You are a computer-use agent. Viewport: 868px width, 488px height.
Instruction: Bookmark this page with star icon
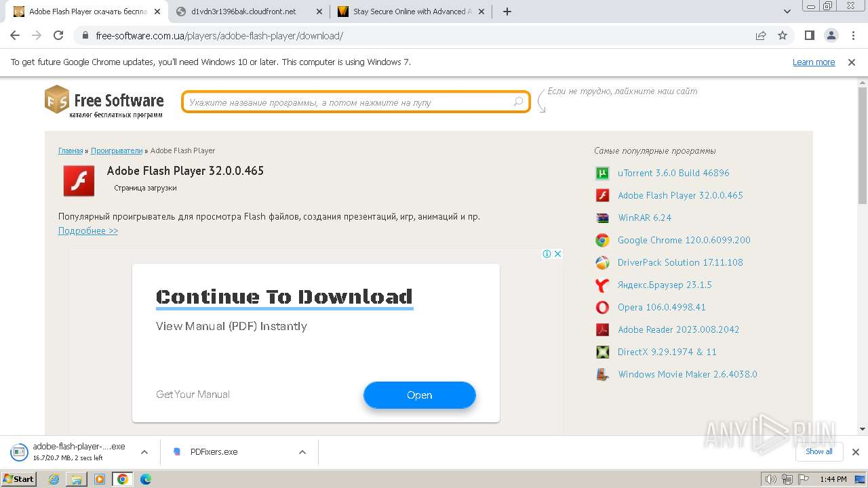point(783,36)
